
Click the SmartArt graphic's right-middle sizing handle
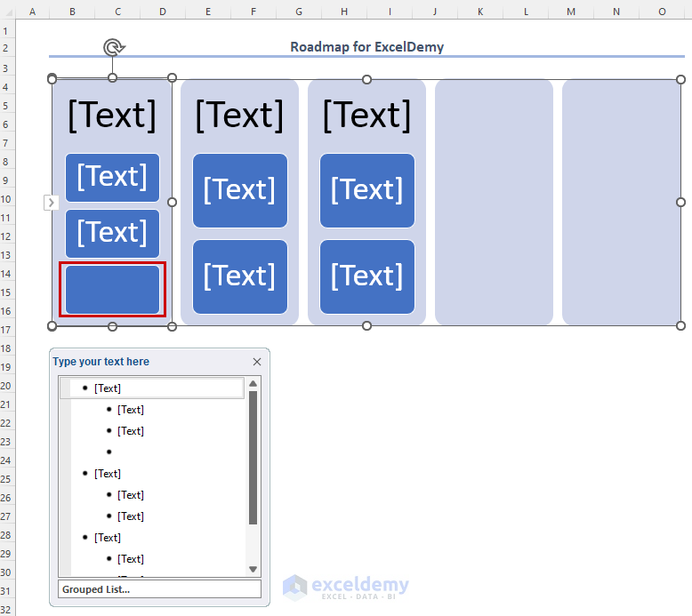pyautogui.click(x=680, y=202)
